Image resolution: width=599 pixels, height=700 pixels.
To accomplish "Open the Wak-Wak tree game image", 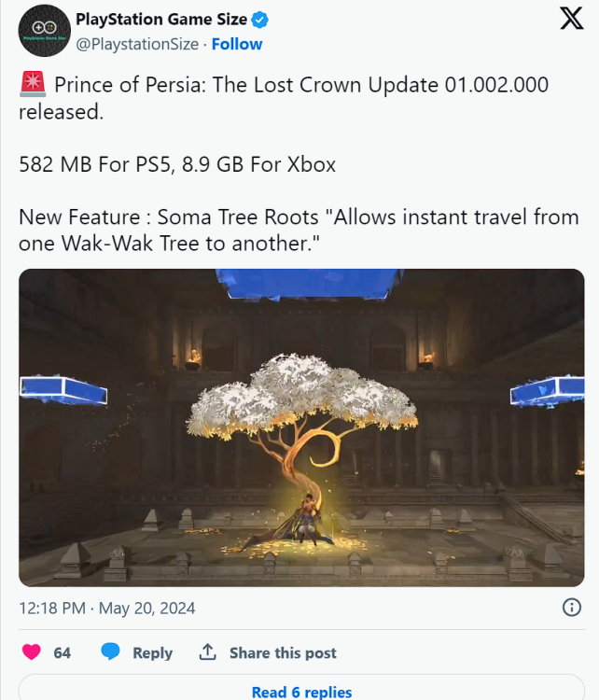I will pyautogui.click(x=301, y=427).
